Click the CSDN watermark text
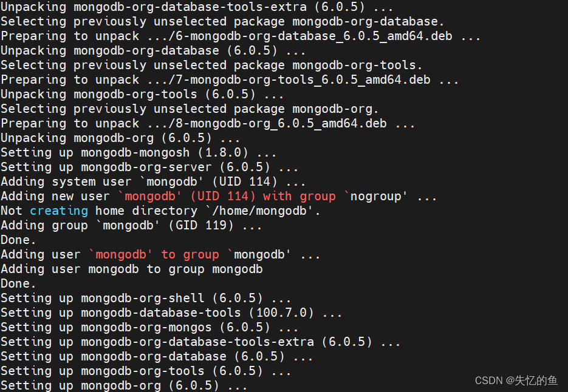568x392 pixels. click(516, 380)
